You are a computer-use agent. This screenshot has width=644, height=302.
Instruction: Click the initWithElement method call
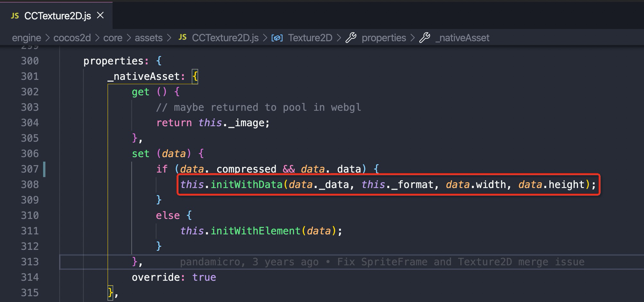pos(255,231)
